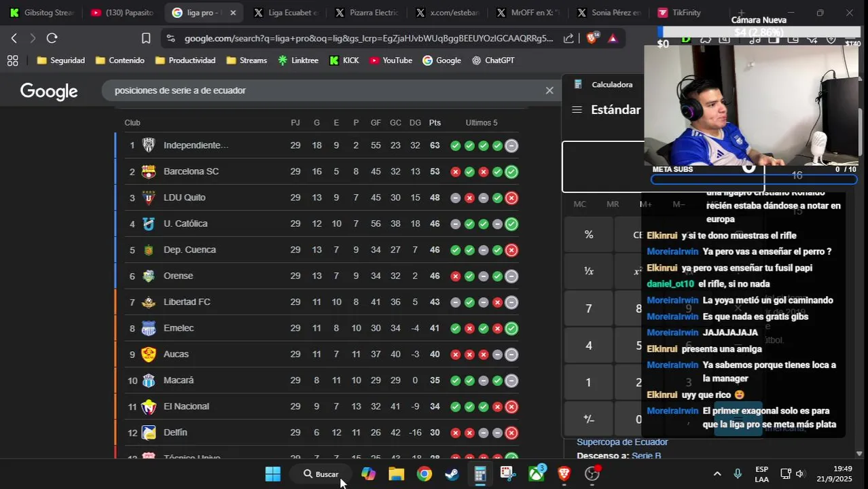Click the Barcelona SC club crest
Screen dimensions: 868x489
[x=149, y=172]
